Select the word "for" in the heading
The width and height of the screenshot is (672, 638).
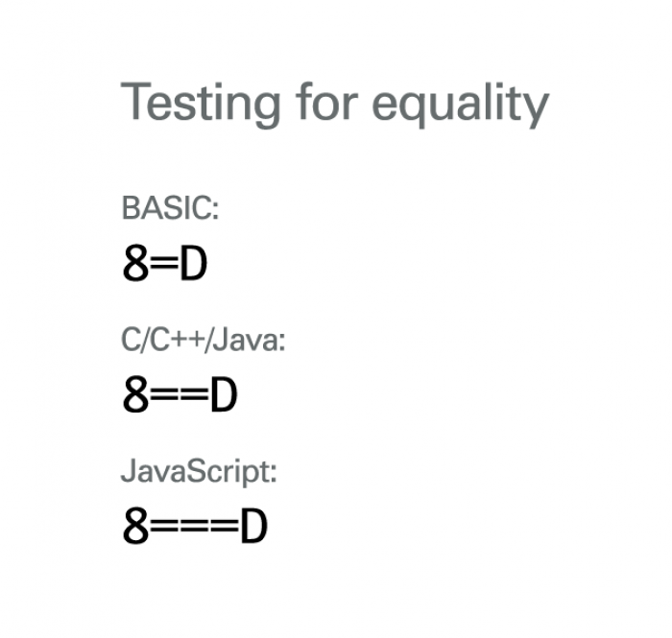326,101
